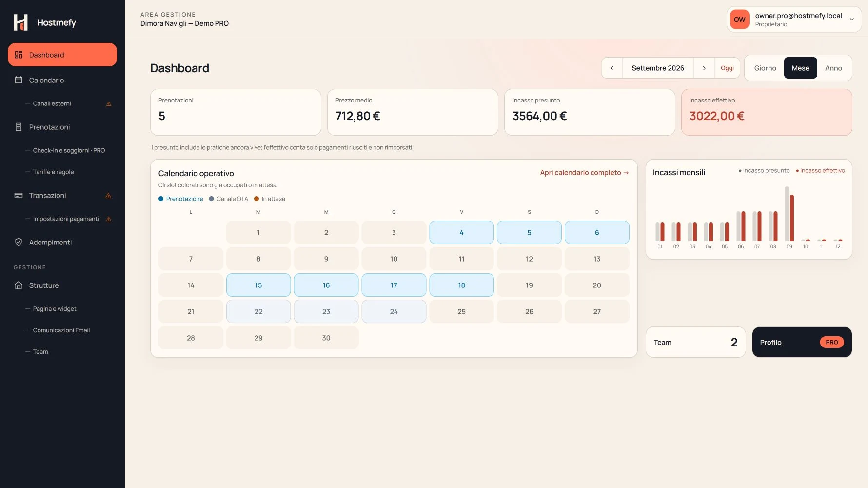The width and height of the screenshot is (868, 488).
Task: Select calendar day 30
Action: pos(326,338)
